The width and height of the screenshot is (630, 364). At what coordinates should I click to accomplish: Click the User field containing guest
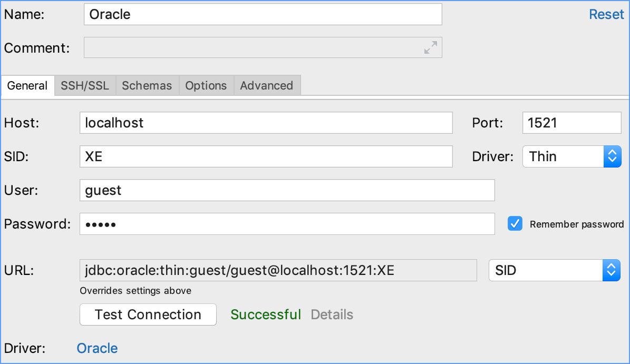[x=287, y=190]
